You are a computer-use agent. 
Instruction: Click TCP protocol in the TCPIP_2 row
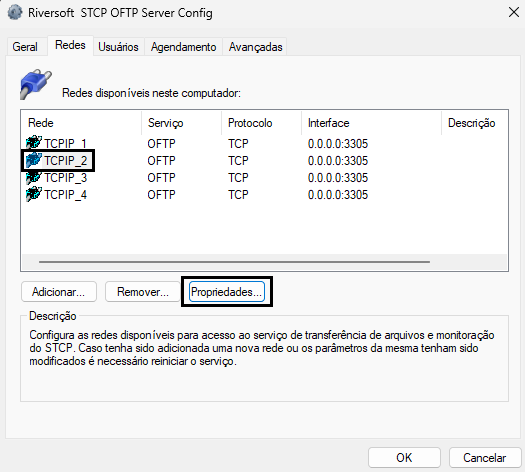click(238, 161)
